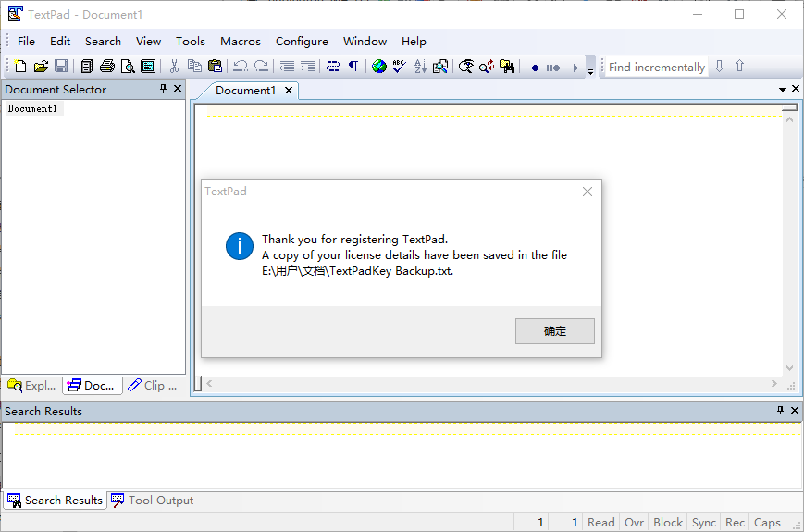Create a new document from the toolbar
The width and height of the screenshot is (804, 532).
[20, 67]
